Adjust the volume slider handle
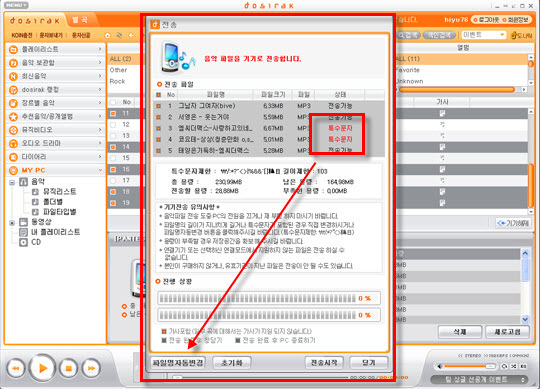Viewport: 540px width, 389px height. tap(490, 366)
